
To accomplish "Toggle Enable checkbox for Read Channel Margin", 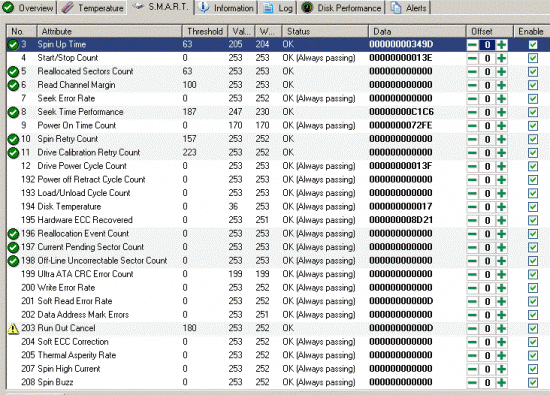I will [533, 85].
